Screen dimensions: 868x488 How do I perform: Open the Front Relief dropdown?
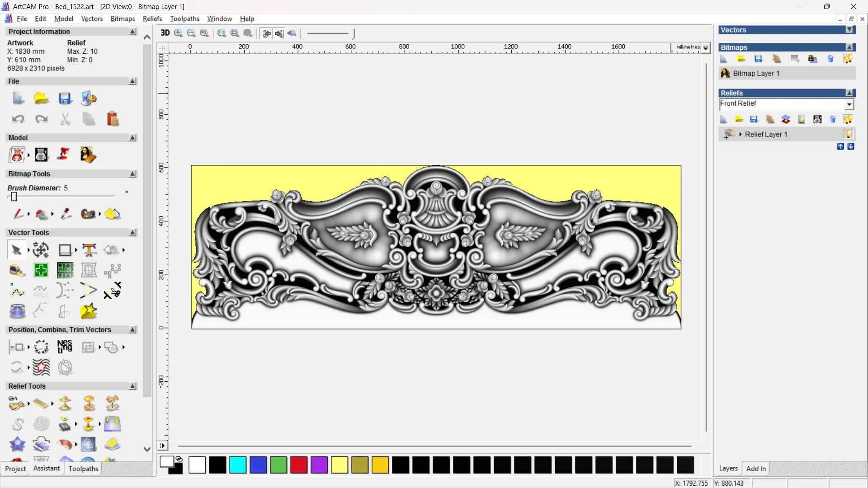(849, 104)
